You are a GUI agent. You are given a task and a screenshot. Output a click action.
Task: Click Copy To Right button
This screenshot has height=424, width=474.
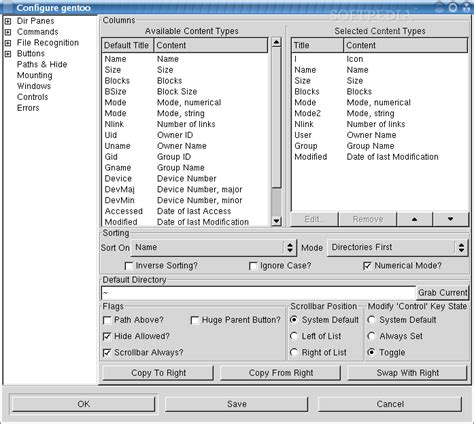[158, 373]
